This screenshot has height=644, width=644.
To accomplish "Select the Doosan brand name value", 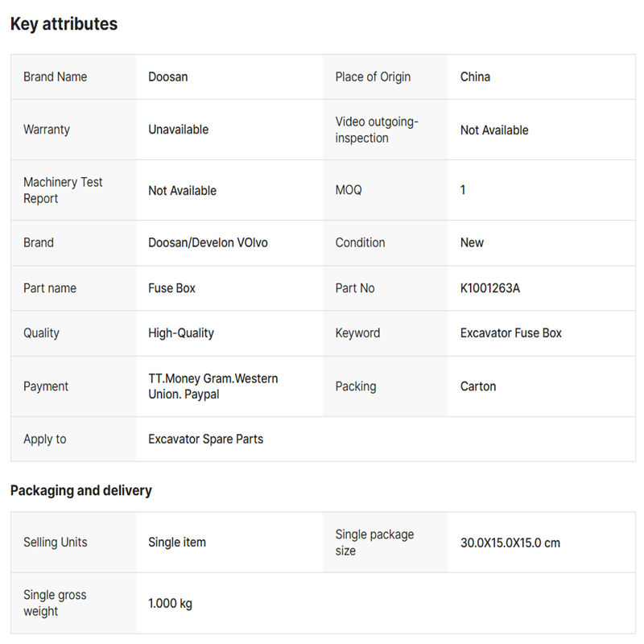I will 168,77.
